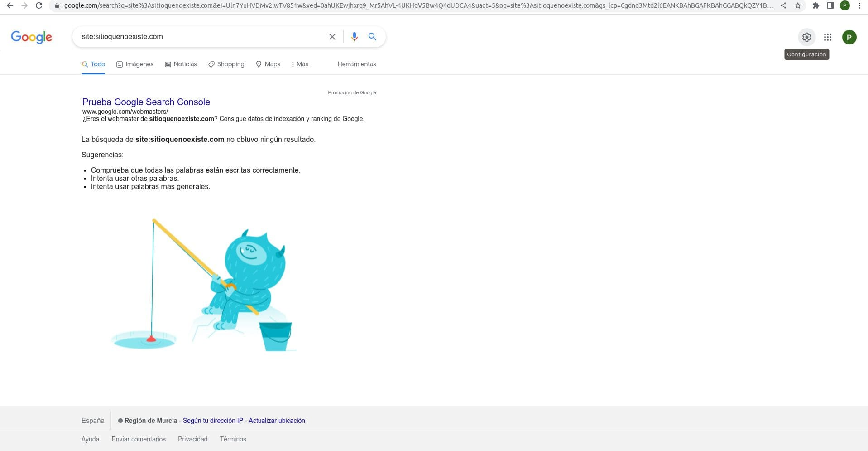Open the Google apps grid
The height and width of the screenshot is (451, 868).
(827, 37)
